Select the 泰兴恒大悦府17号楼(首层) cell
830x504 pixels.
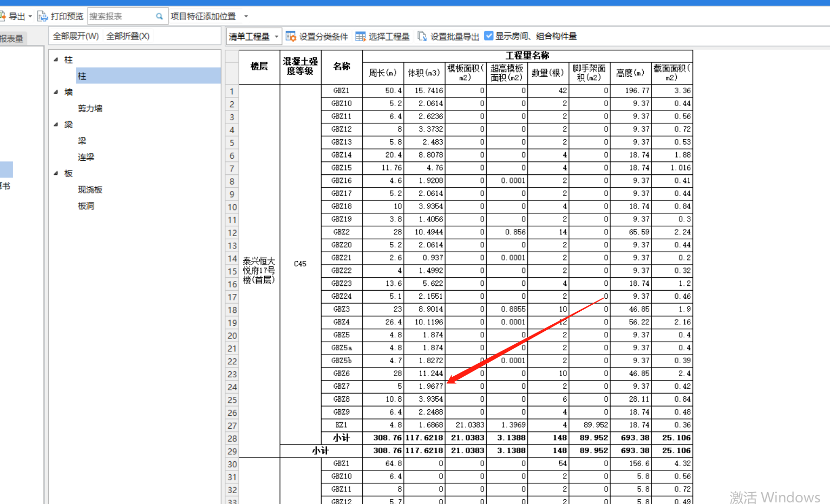pyautogui.click(x=259, y=271)
